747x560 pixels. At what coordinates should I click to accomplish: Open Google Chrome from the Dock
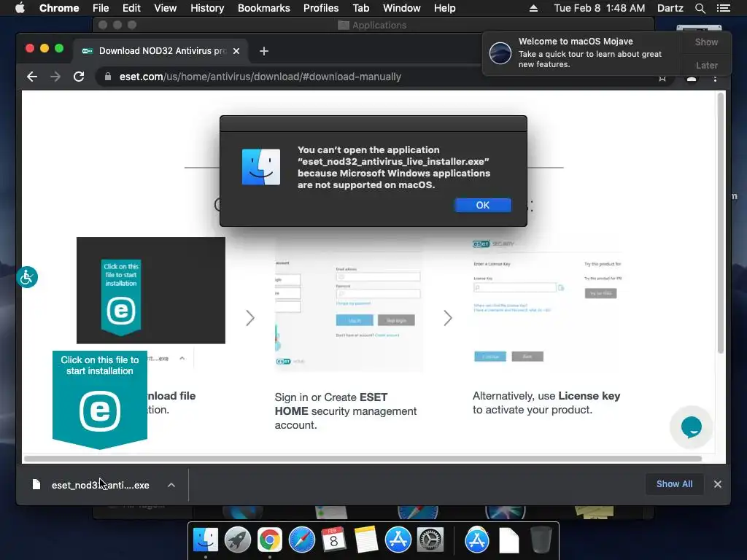tap(270, 540)
